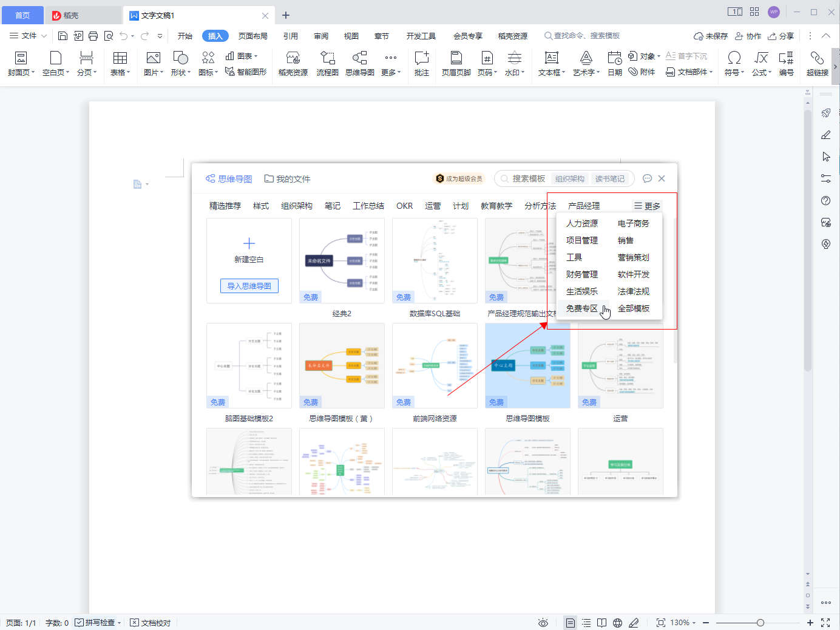Switch to reading view in status bar
This screenshot has width=840, height=630.
click(601, 623)
